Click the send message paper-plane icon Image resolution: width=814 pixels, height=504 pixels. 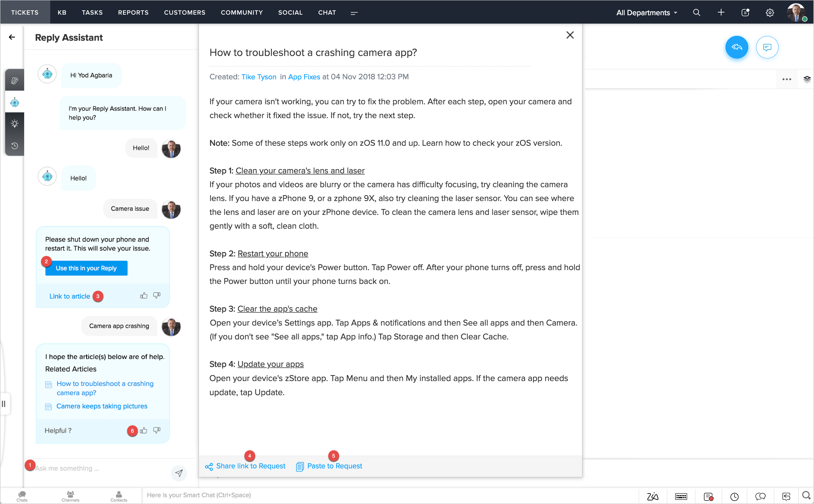click(x=179, y=473)
